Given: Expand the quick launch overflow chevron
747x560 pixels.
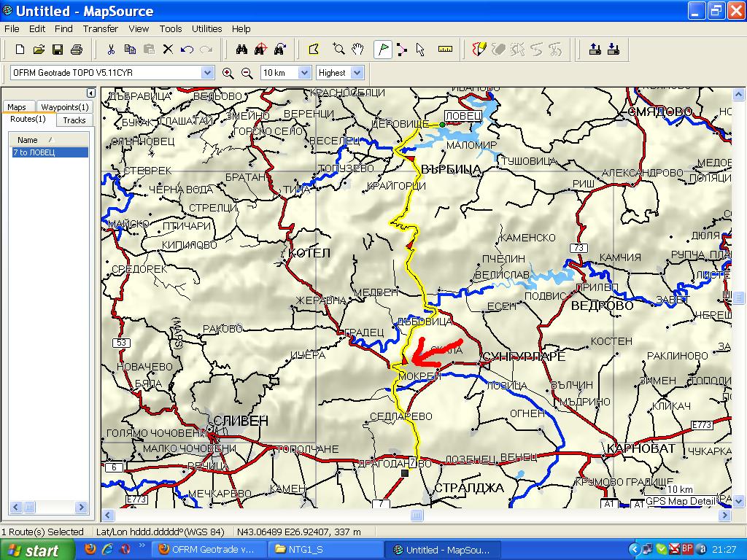Looking at the screenshot, I should click(142, 545).
